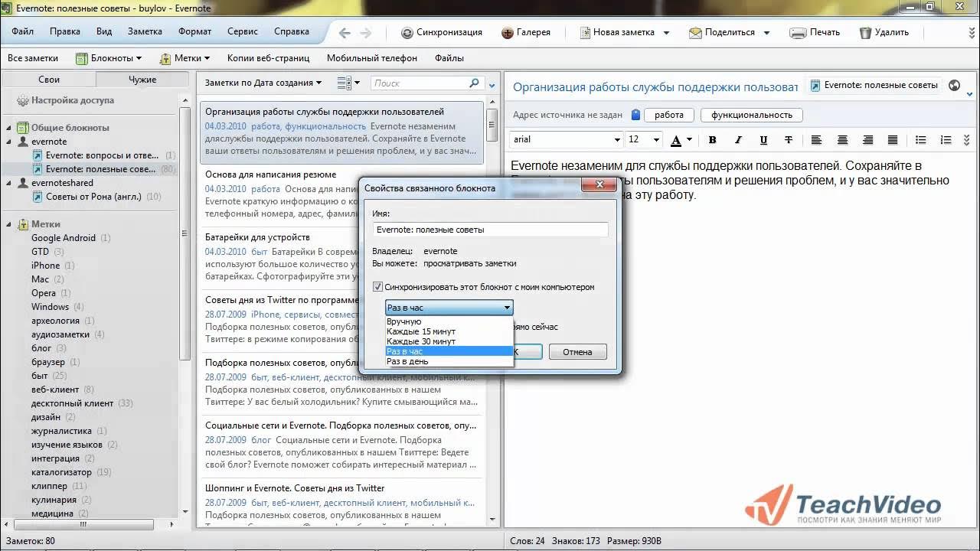
Task: Click the globe icon beside notebook name
Action: pyautogui.click(x=954, y=86)
